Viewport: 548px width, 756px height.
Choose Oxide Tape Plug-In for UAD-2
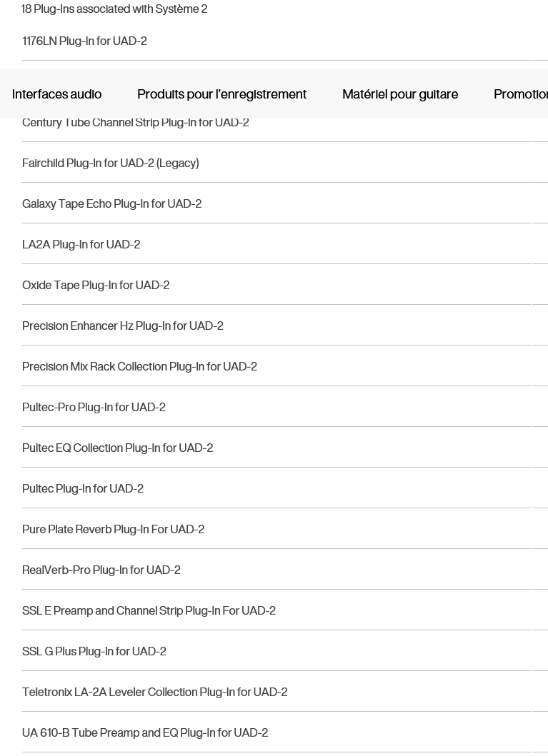(x=96, y=285)
